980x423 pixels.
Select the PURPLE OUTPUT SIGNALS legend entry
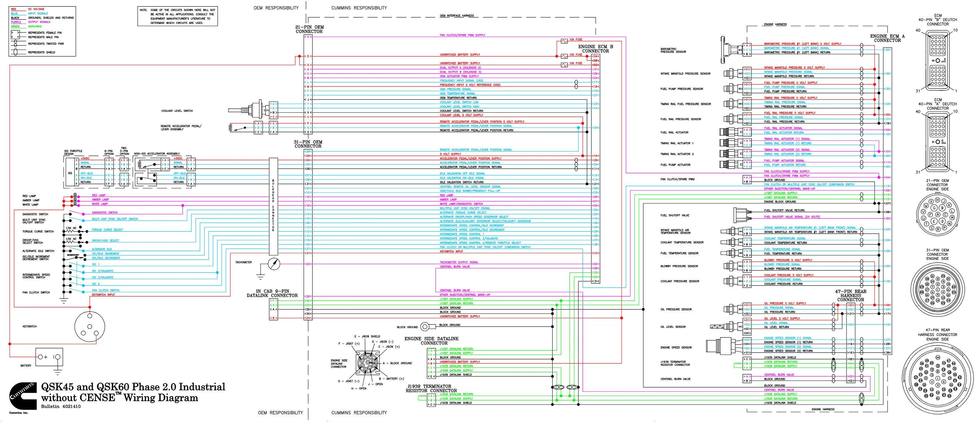tap(30, 22)
